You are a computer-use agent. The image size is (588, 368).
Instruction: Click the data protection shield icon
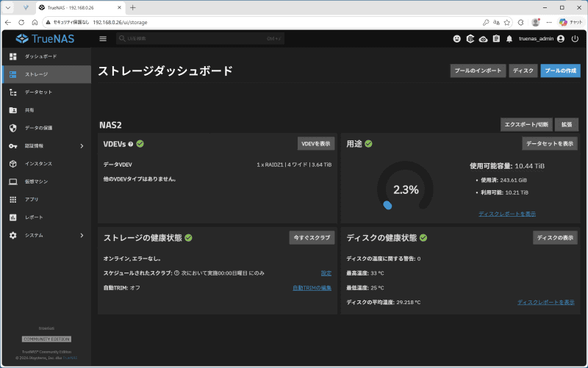(x=13, y=128)
